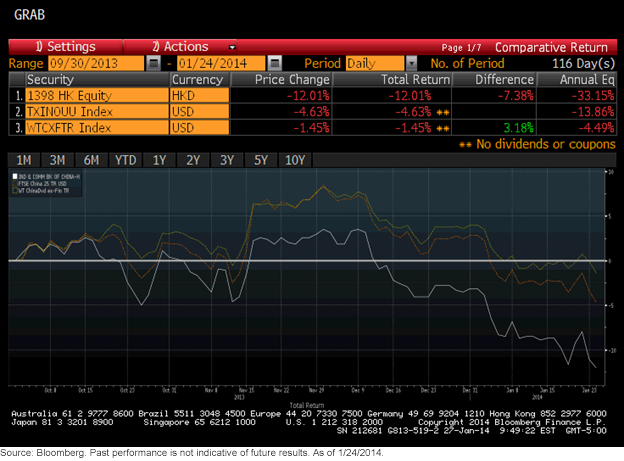Select the 1398 HK Equity security field
The height and width of the screenshot is (461, 624).
(x=97, y=96)
